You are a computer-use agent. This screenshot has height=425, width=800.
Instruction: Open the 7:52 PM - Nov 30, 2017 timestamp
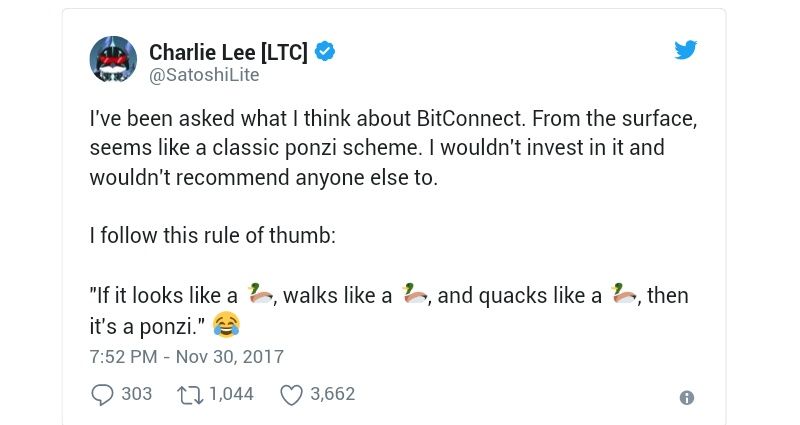click(x=186, y=356)
